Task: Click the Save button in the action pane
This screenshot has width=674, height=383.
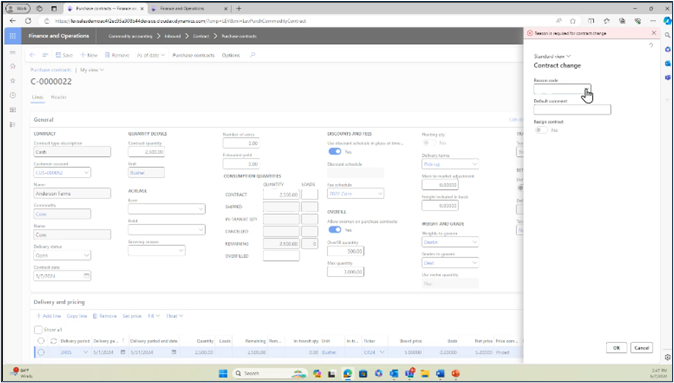Action: [64, 55]
